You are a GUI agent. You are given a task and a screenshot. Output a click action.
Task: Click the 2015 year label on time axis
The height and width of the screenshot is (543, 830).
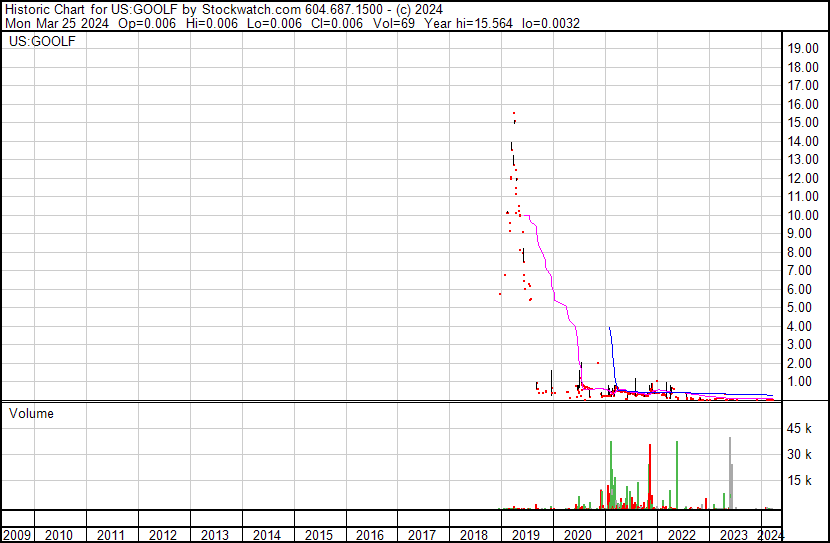pyautogui.click(x=318, y=535)
